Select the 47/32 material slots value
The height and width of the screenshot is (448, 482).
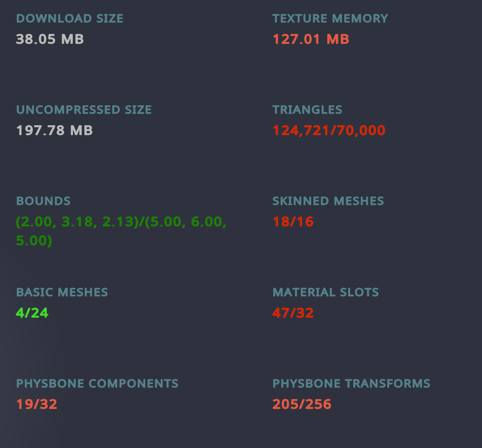[293, 313]
